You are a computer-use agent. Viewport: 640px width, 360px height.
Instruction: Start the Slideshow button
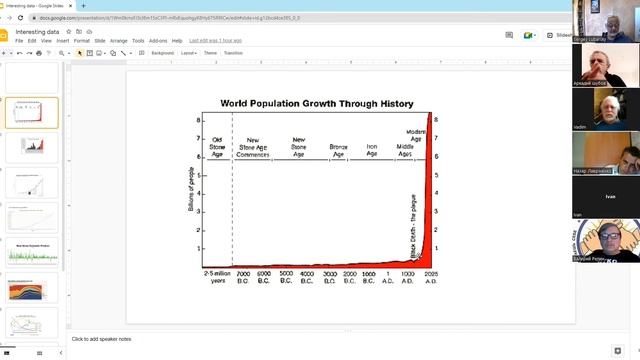[559, 36]
